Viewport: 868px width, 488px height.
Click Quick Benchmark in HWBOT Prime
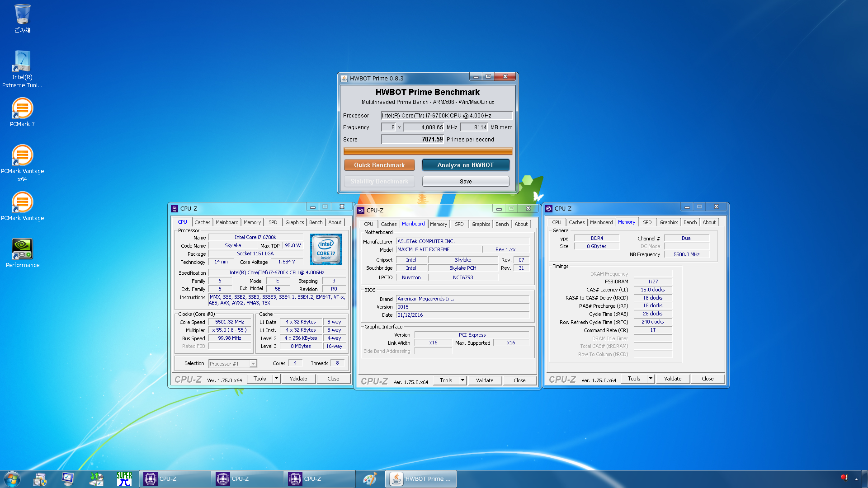coord(379,165)
